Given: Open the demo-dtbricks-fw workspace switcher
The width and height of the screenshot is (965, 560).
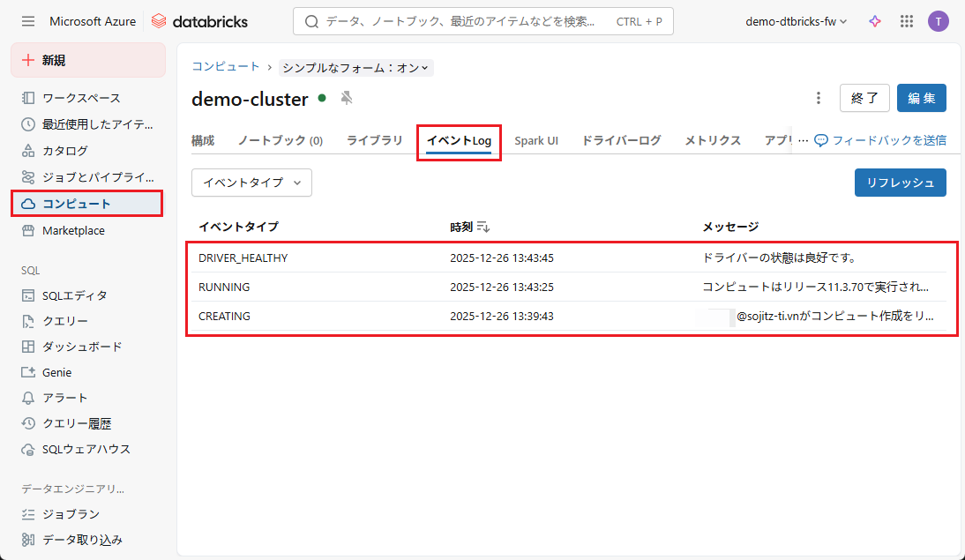Looking at the screenshot, I should pyautogui.click(x=796, y=21).
